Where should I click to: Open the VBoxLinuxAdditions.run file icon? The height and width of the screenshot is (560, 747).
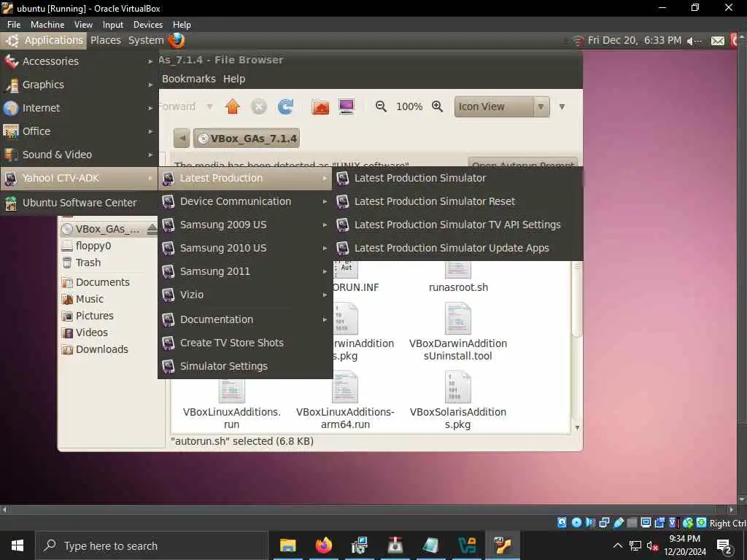point(231,391)
